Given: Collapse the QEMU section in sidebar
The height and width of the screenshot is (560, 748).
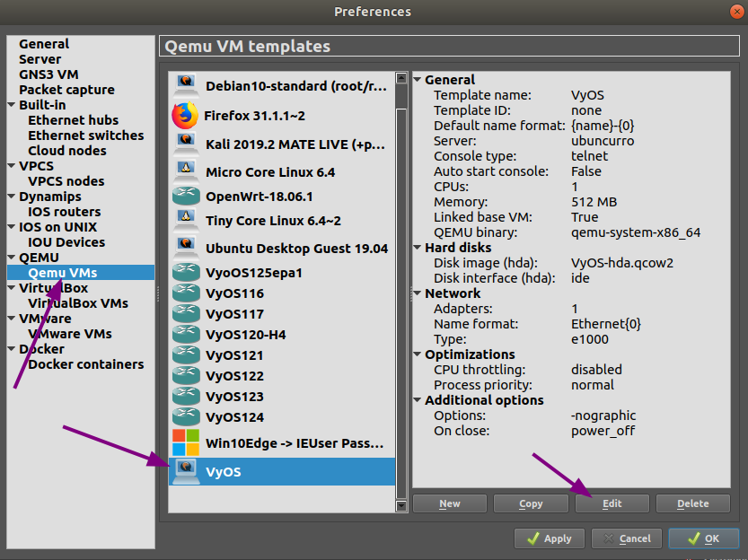Looking at the screenshot, I should 12,258.
